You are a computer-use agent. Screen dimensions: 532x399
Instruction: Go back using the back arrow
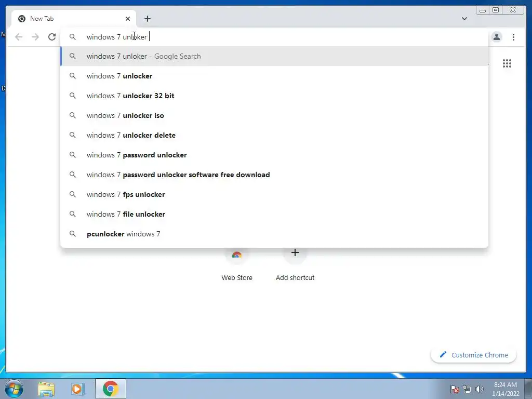point(19,37)
